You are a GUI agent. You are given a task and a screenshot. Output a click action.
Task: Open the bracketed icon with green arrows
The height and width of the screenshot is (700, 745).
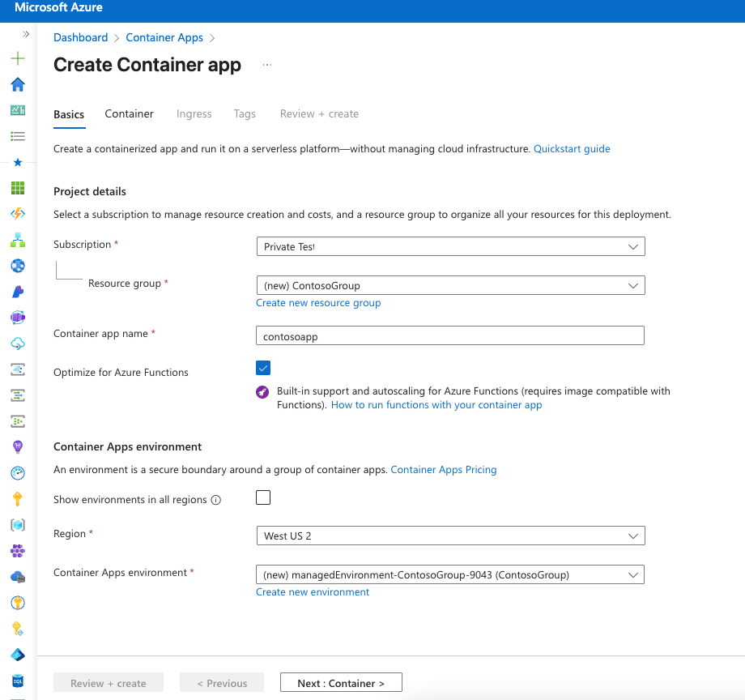click(x=18, y=395)
